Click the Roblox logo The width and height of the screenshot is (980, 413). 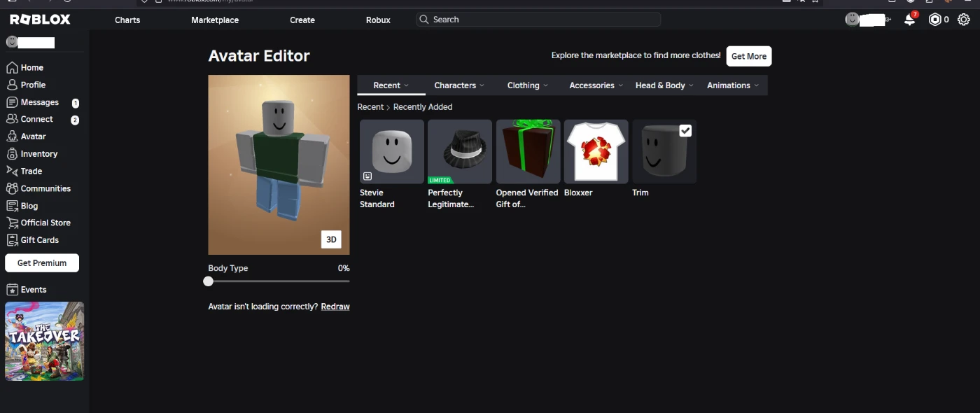(x=40, y=20)
